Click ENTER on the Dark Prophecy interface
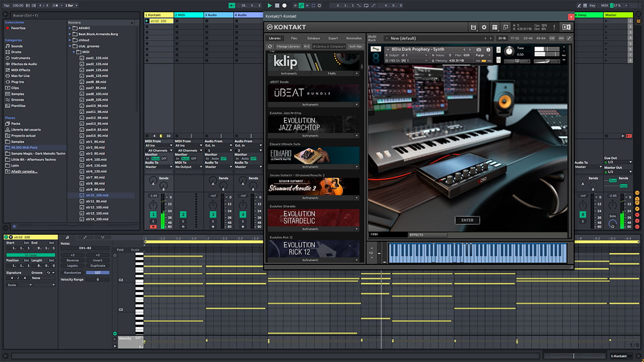Image resolution: width=644 pixels, height=362 pixels. pos(467,220)
